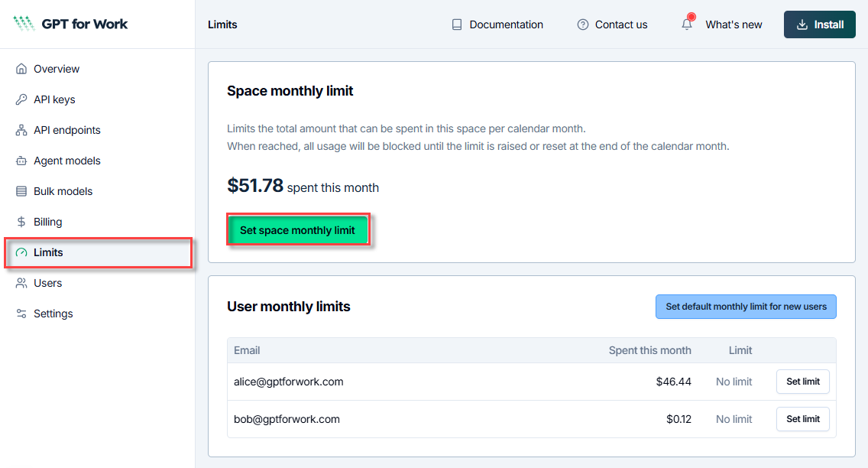Set limit for alice@gptforwork.com
Screen dimensions: 868x468
click(x=802, y=381)
